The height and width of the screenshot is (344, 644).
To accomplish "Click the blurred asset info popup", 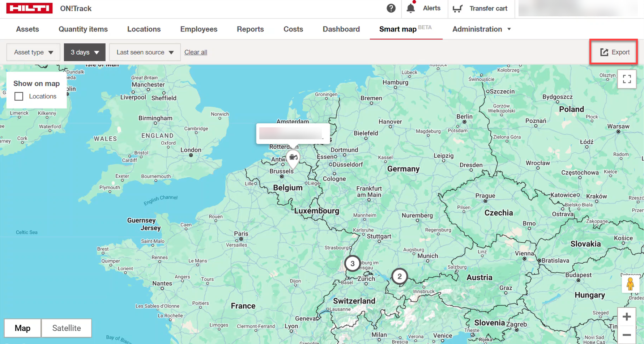I will (x=293, y=133).
